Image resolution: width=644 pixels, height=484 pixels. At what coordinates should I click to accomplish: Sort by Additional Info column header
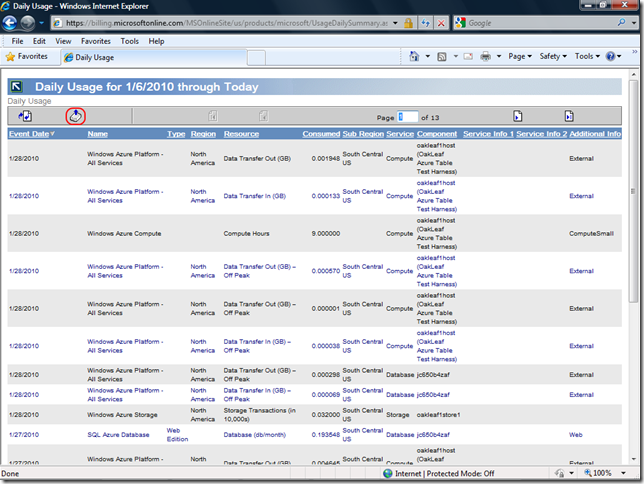point(595,134)
